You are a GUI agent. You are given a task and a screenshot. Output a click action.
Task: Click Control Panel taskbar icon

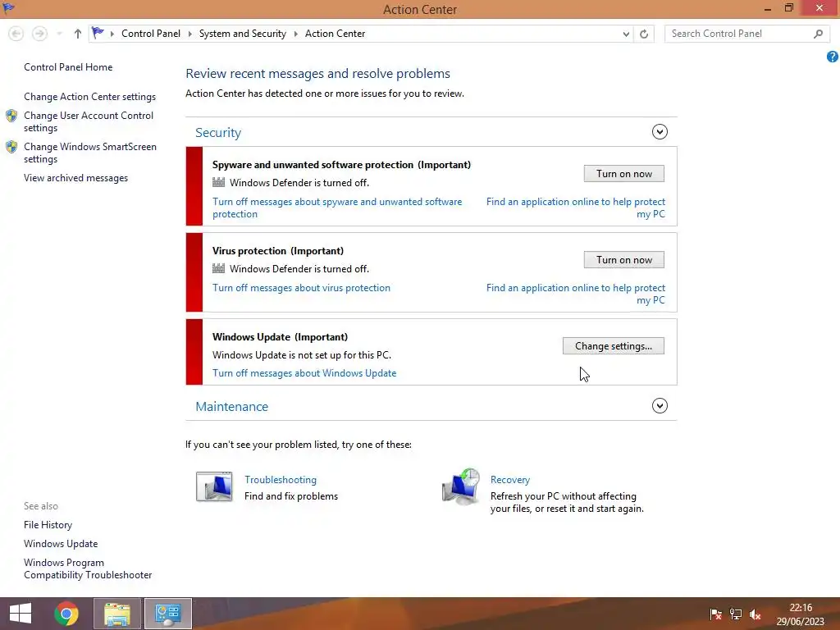click(168, 614)
